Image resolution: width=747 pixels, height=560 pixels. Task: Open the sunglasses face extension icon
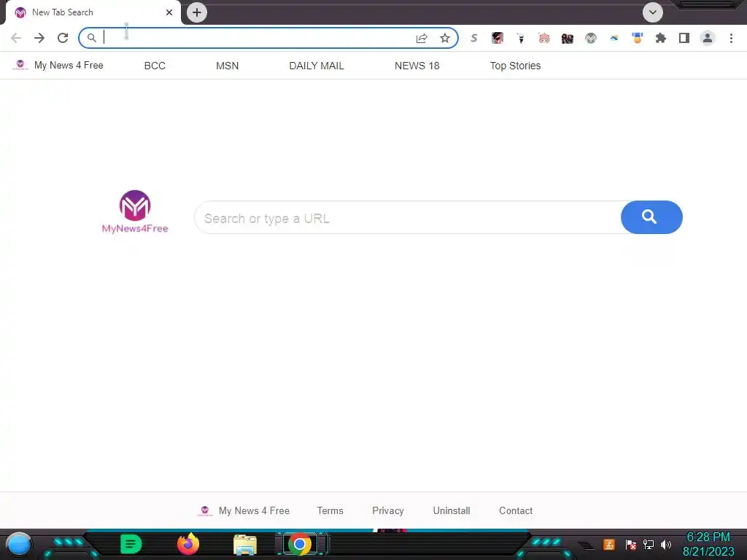point(498,38)
